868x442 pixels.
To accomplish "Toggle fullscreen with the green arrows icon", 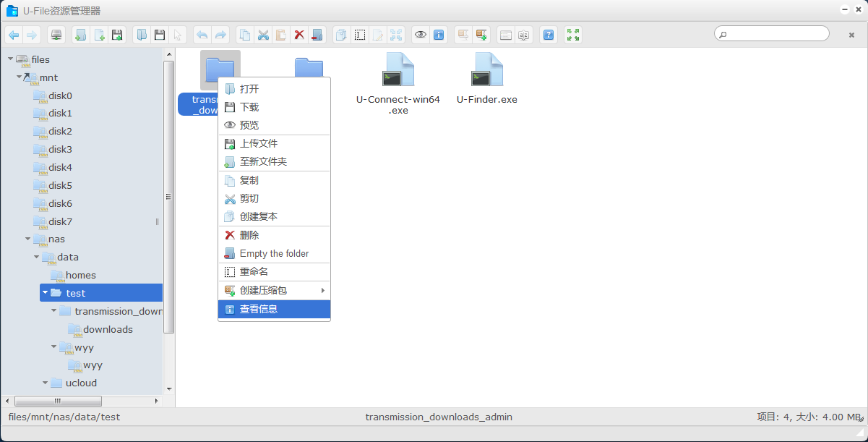I will (x=573, y=35).
